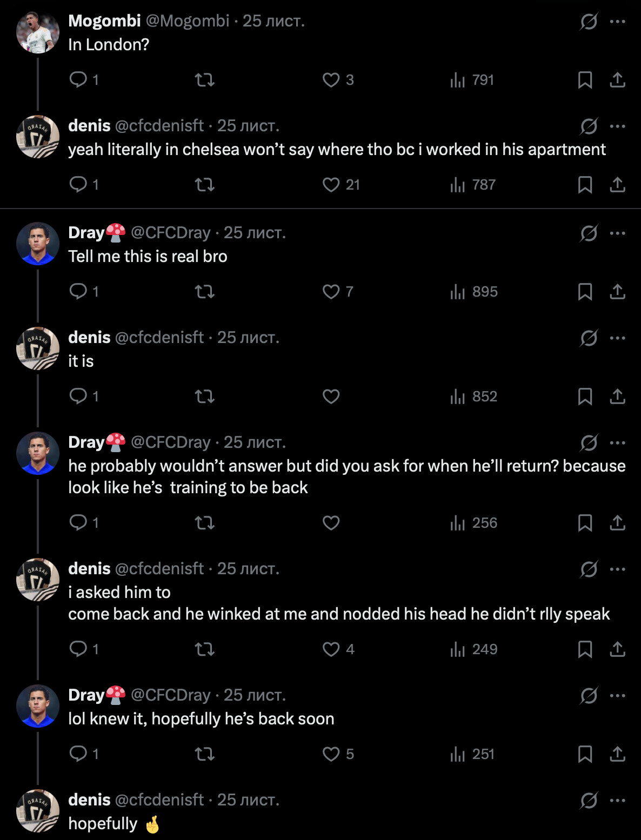Bookmark denis's "worked in his apartment" tweet

click(585, 185)
